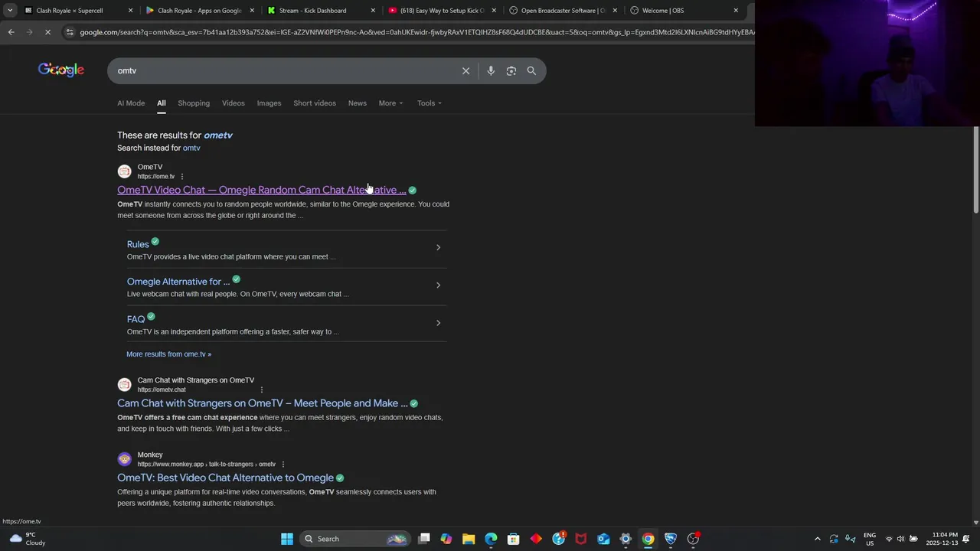
Task: Click the italic ometv corrected query link
Action: [218, 135]
